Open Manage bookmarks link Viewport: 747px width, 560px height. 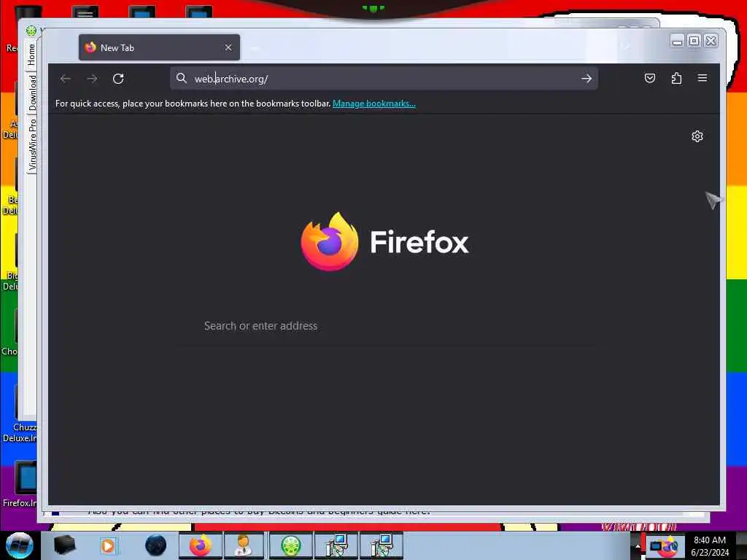click(x=374, y=104)
